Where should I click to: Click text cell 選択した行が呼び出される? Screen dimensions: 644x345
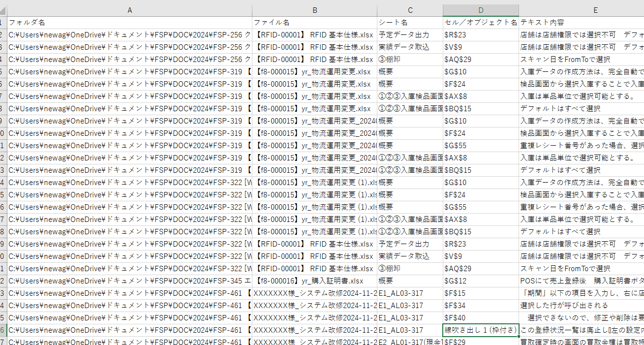tap(582, 306)
